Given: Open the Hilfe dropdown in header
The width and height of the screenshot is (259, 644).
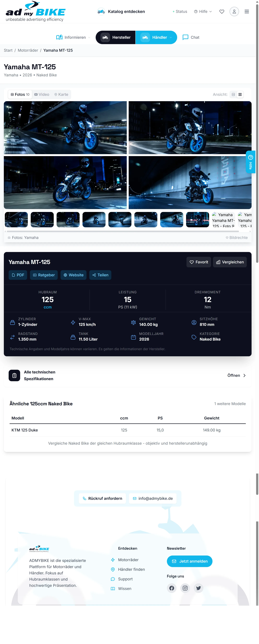Looking at the screenshot, I should click(x=203, y=12).
